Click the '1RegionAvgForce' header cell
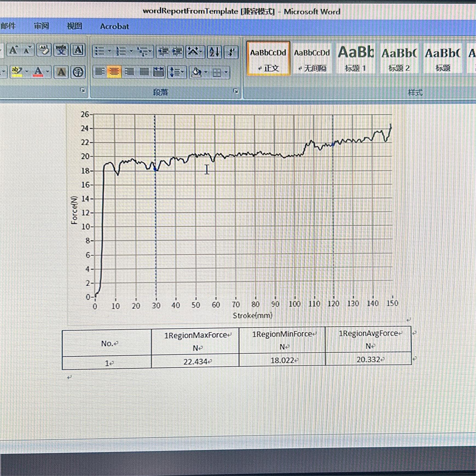 [368, 339]
